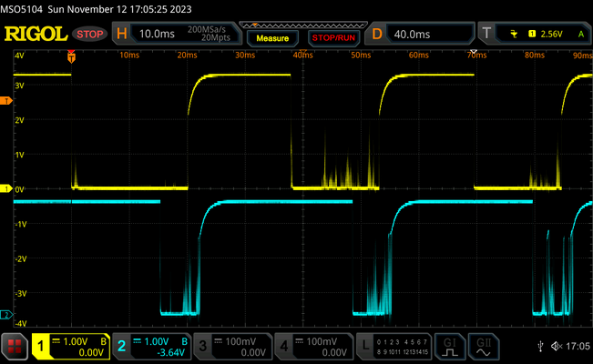The width and height of the screenshot is (593, 364).
Task: Click the trigger falling edge icon
Action: (x=514, y=34)
